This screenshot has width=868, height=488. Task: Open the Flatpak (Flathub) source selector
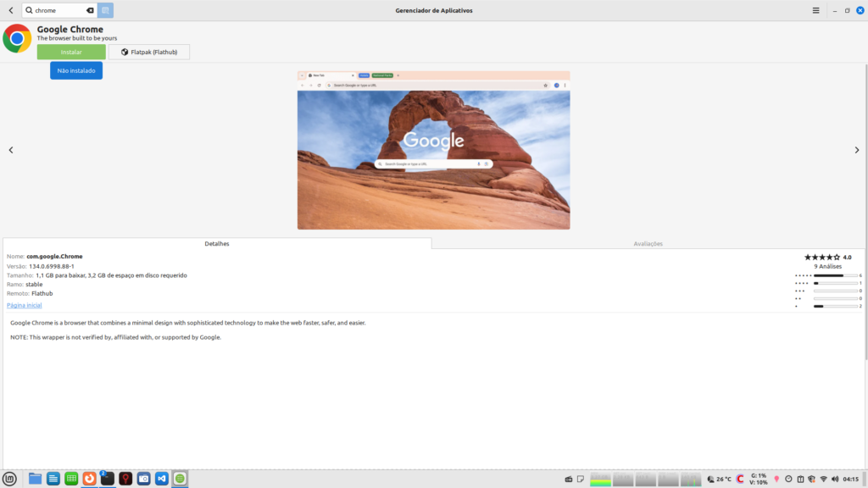tap(149, 53)
